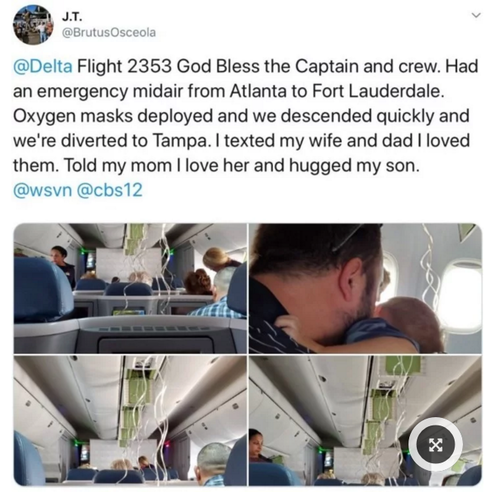The image size is (500, 495).
Task: Click the J.T. profile avatar
Action: coord(33,25)
